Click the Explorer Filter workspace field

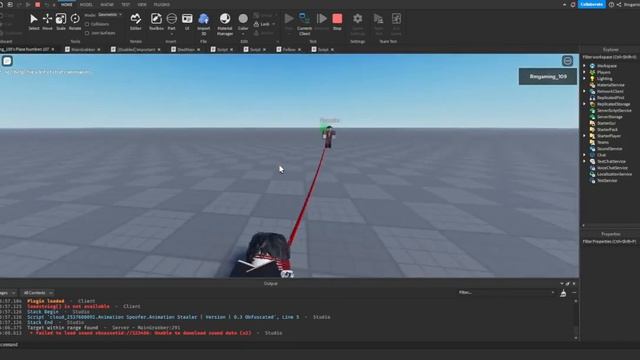pyautogui.click(x=610, y=57)
